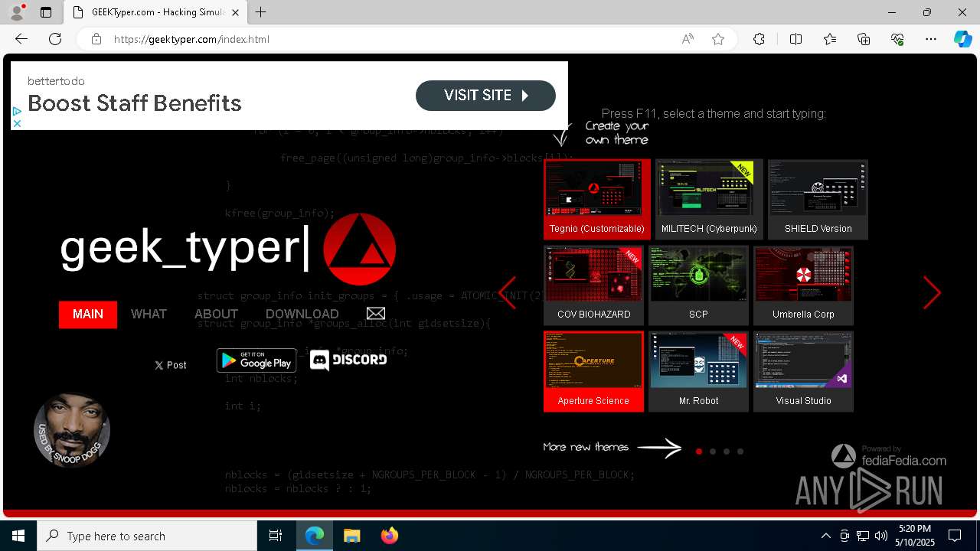Click Create your own theme text
The width and height of the screenshot is (980, 551).
[x=617, y=132]
